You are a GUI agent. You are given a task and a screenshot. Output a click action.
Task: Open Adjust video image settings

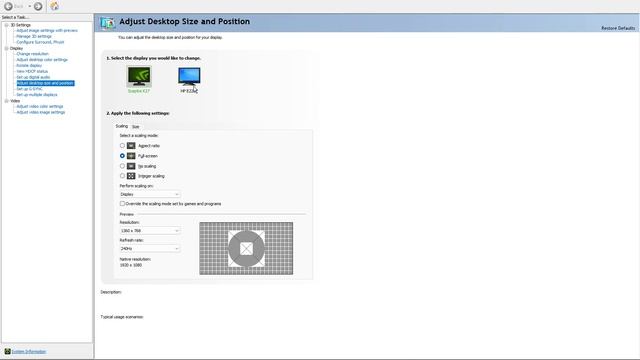coord(40,112)
